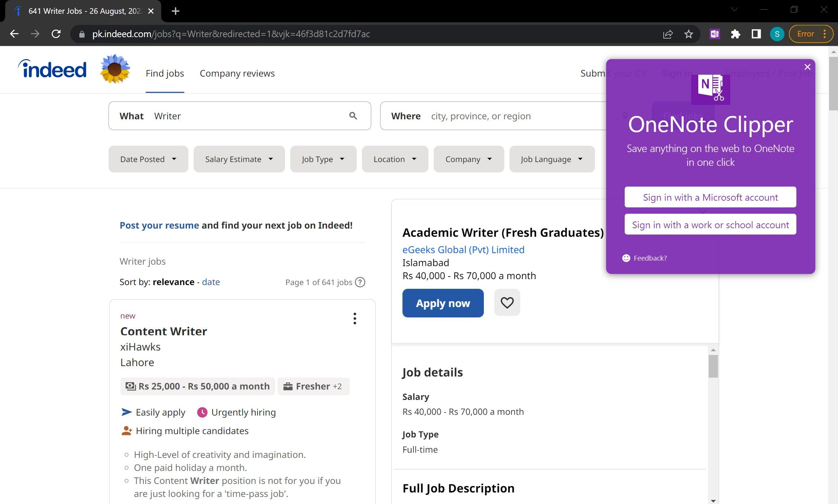Expand the Date Posted filter dropdown

click(148, 159)
